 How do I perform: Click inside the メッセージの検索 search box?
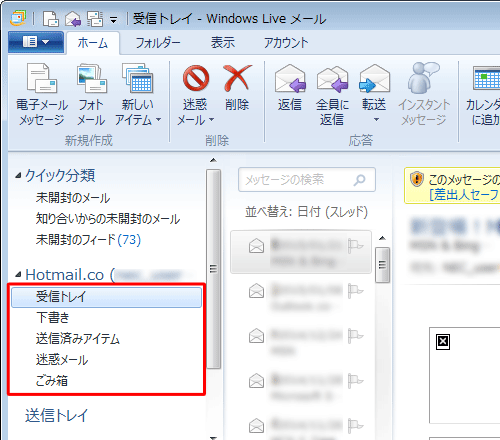coord(307,180)
